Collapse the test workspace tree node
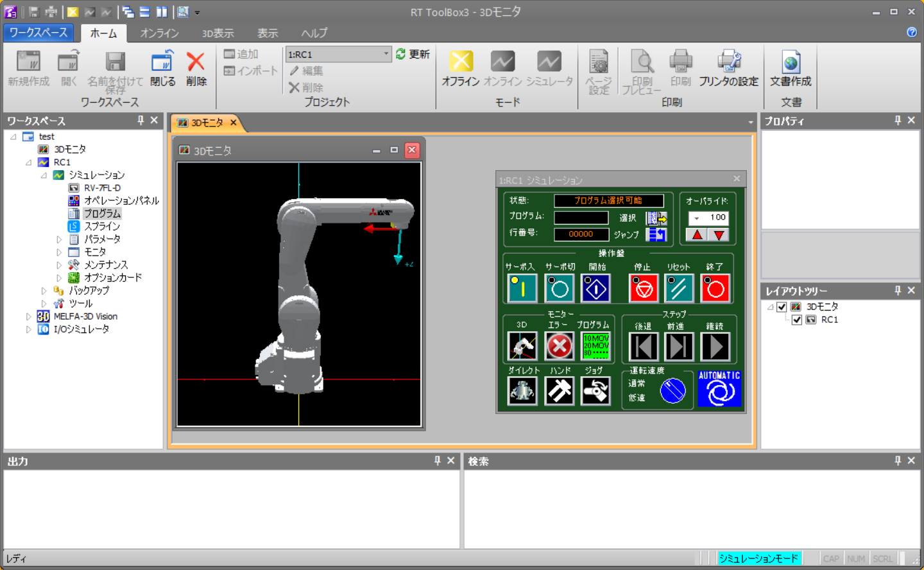This screenshot has height=570, width=924. click(13, 137)
